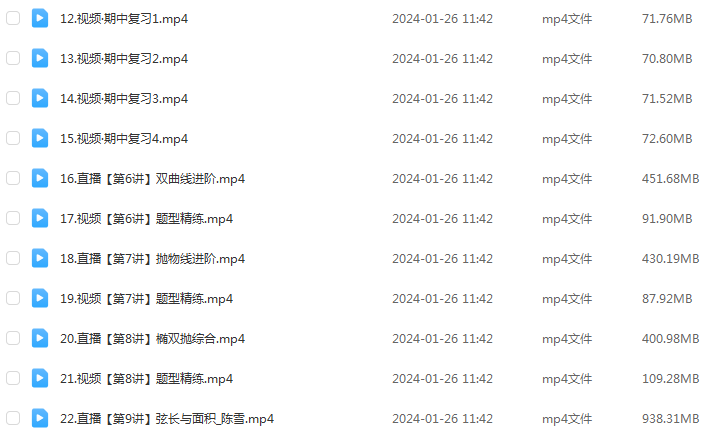Click video icon for 12.视频·期中复习1.mp4
This screenshot has width=710, height=433.
[x=40, y=19]
